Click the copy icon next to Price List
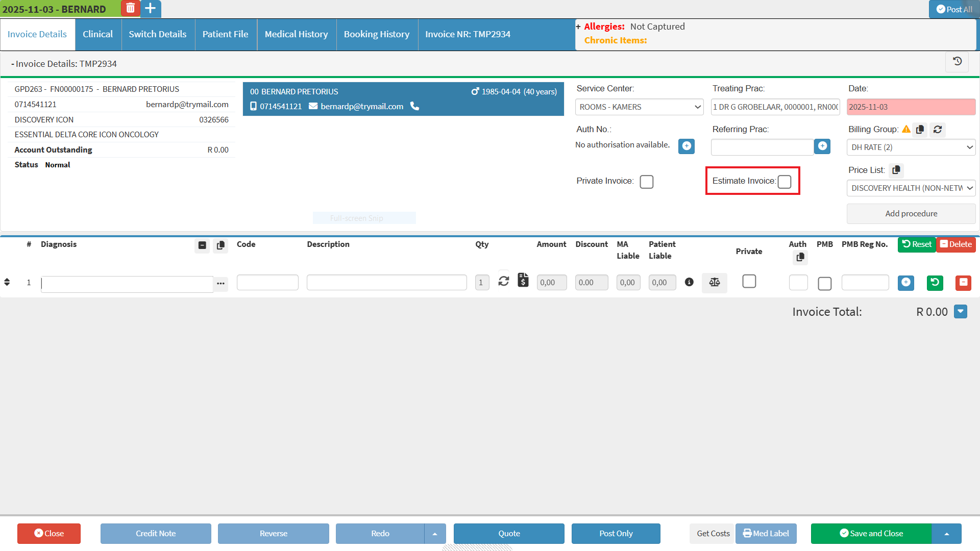This screenshot has width=980, height=551. pyautogui.click(x=896, y=170)
